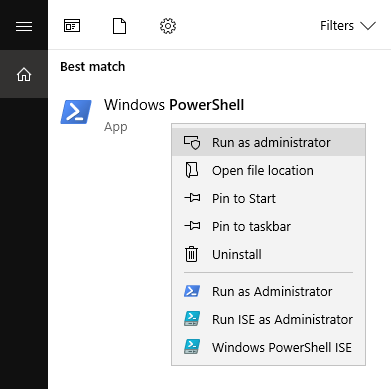Click the blue Windows PowerShell app icon
This screenshot has width=391, height=389.
(76, 112)
